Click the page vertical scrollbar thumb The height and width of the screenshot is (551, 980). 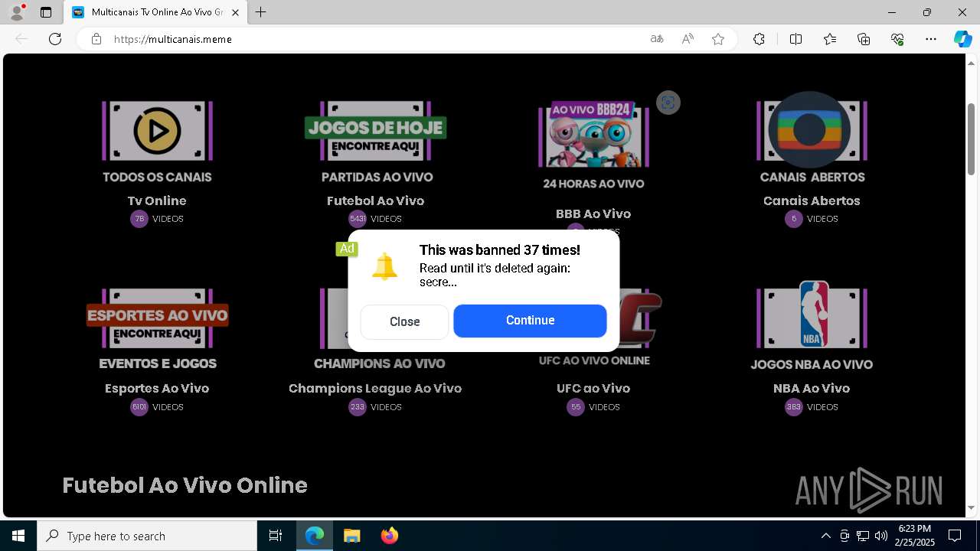coord(972,139)
